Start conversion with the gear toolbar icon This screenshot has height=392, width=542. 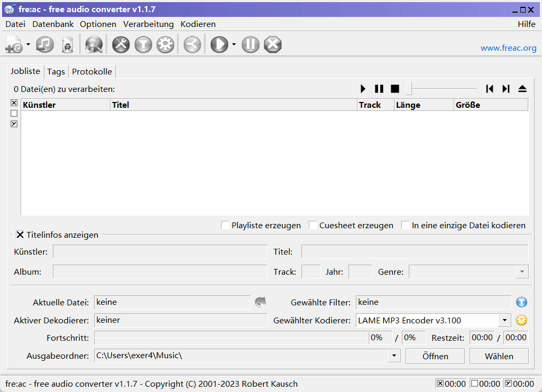(x=165, y=44)
